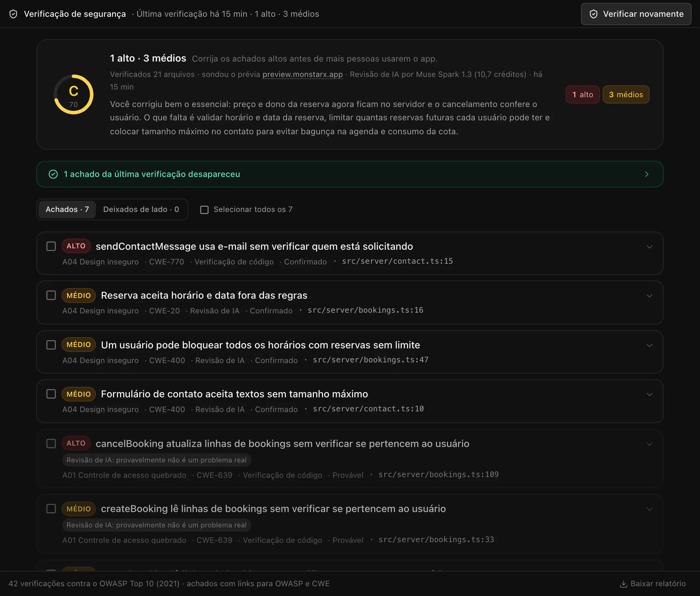The image size is (700, 596).
Task: Click the shield icon beside Verificação de segurança
Action: 13,14
